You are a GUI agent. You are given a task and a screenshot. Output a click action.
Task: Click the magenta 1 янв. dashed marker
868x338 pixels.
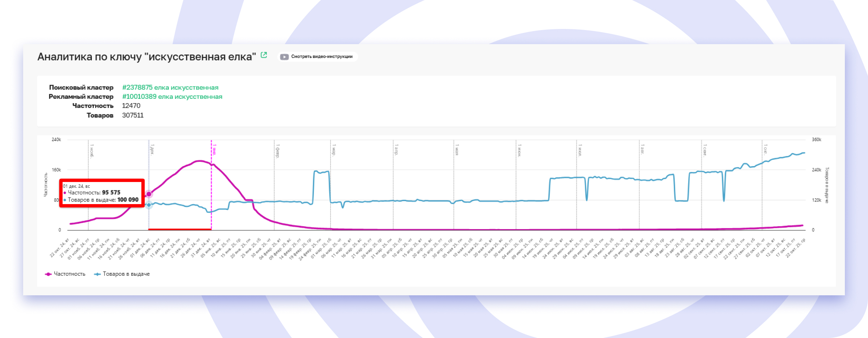tap(212, 181)
